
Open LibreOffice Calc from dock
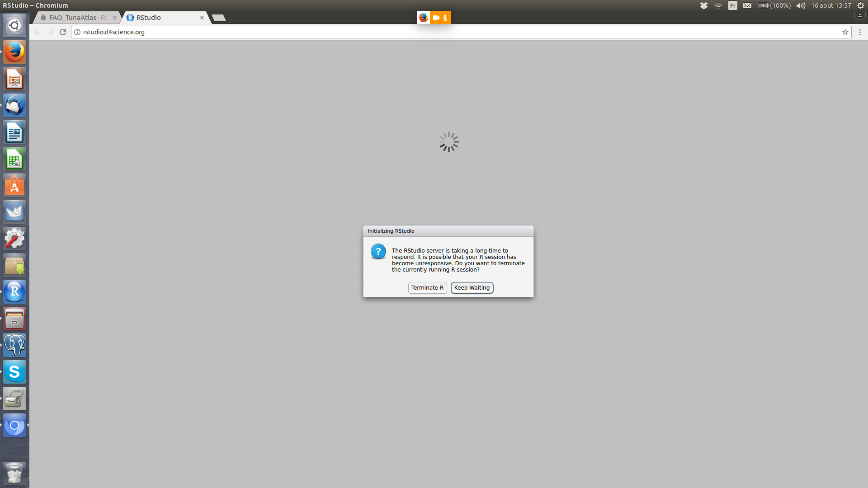coord(14,159)
